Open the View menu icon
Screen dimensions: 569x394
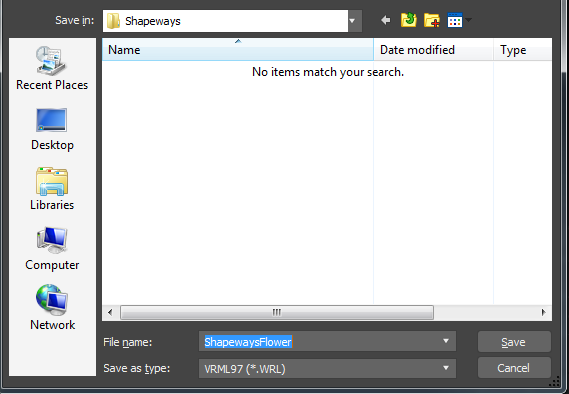pyautogui.click(x=455, y=20)
